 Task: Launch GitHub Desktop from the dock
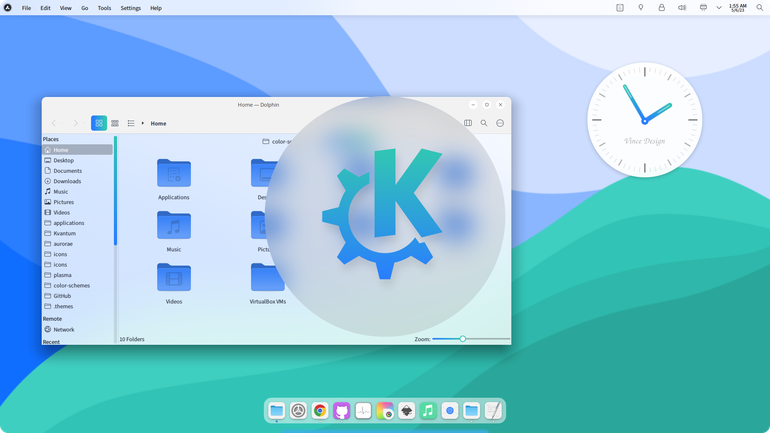pos(341,410)
